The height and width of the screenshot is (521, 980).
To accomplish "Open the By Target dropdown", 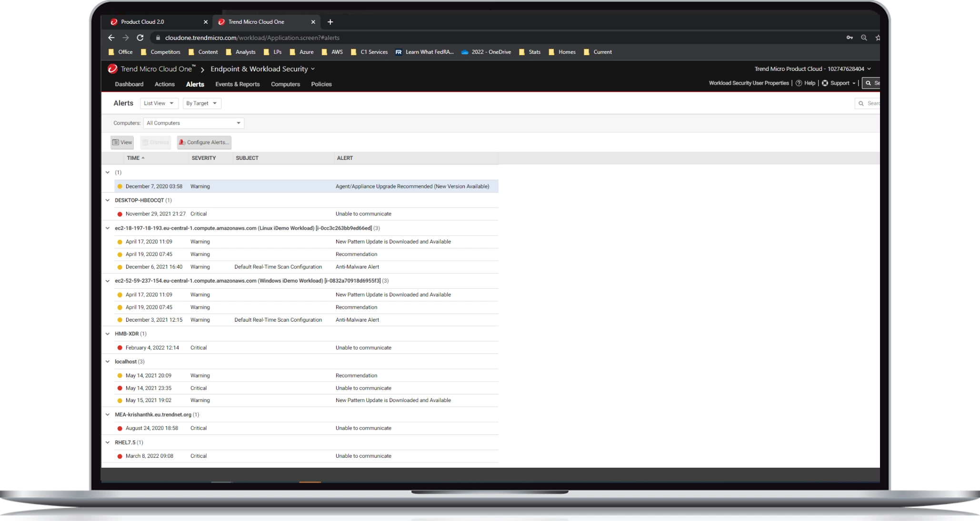I will click(x=202, y=103).
